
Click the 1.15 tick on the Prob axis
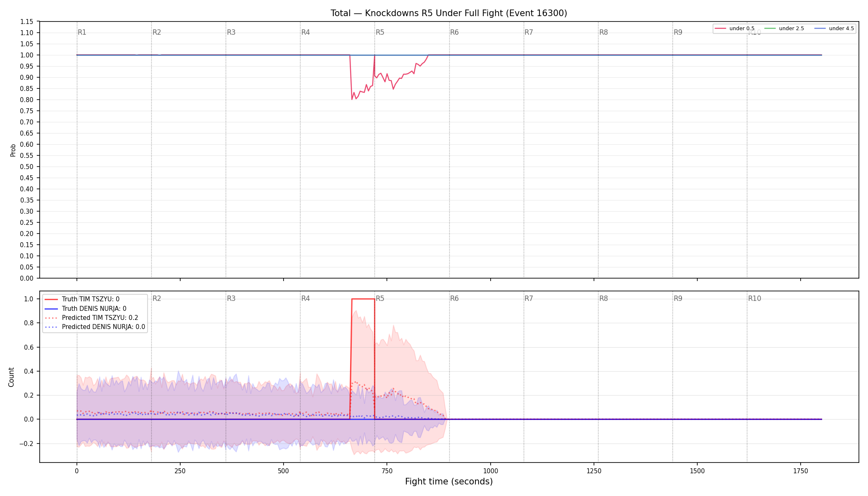coord(27,22)
